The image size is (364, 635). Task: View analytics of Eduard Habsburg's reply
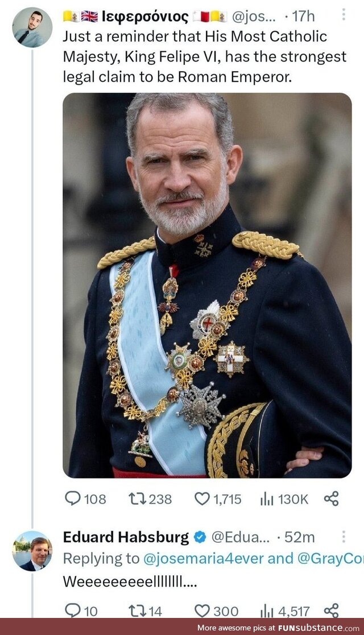[267, 611]
